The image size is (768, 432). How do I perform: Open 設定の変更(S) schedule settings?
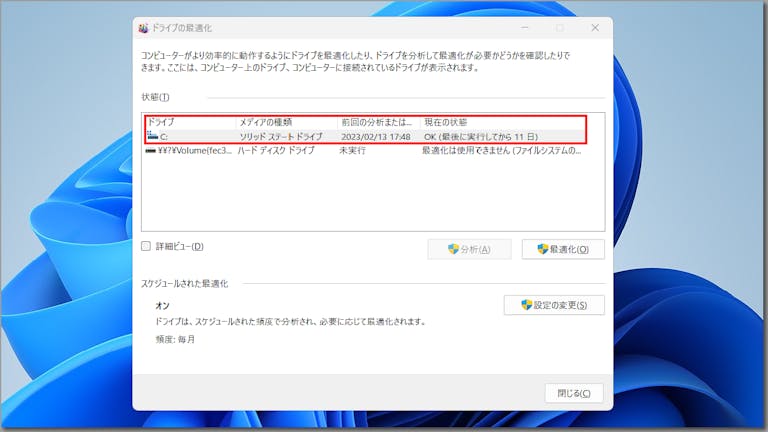554,305
